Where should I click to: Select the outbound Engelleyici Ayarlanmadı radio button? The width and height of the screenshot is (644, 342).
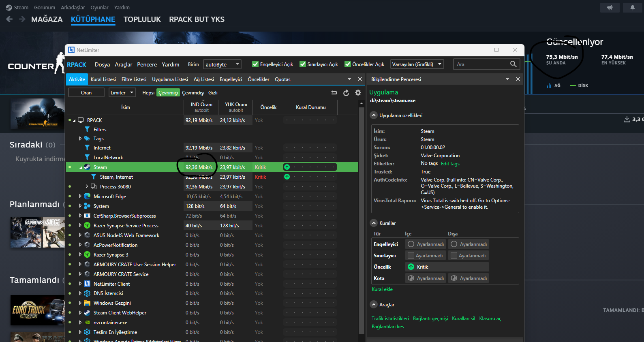point(454,244)
